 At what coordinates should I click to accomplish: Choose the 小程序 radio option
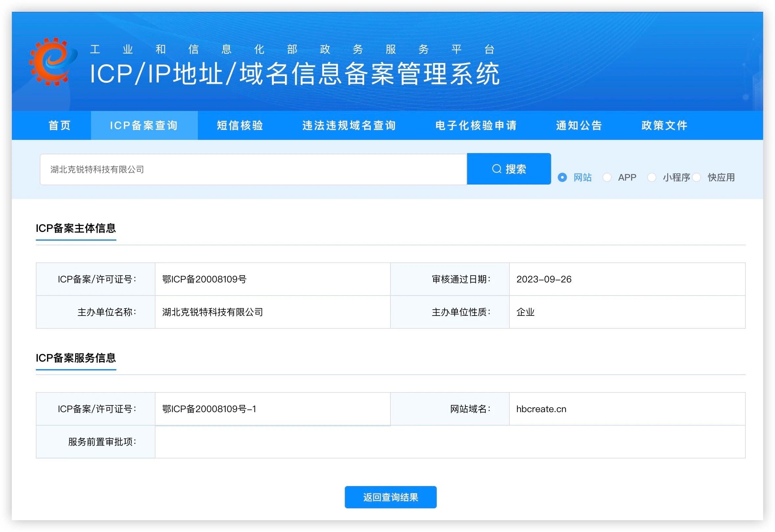(651, 177)
